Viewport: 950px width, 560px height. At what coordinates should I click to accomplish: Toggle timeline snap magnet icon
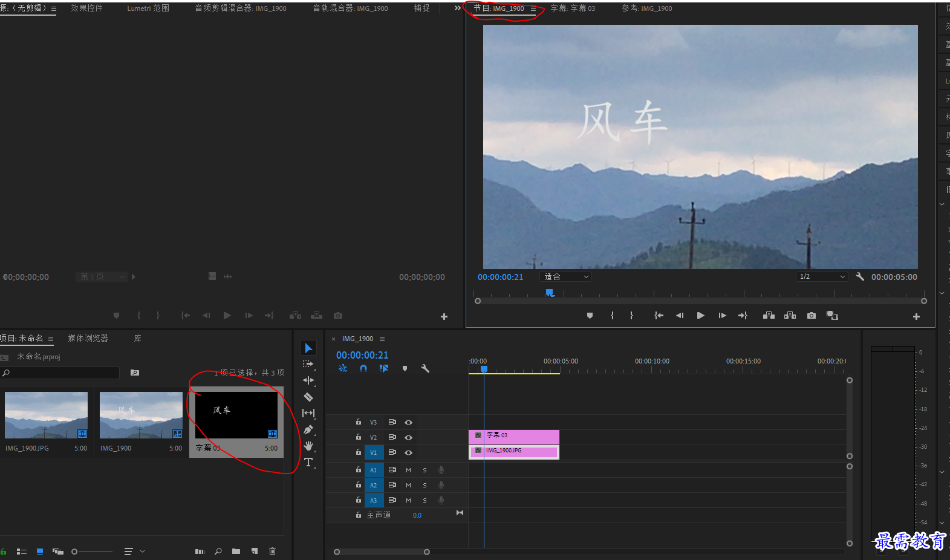[363, 368]
